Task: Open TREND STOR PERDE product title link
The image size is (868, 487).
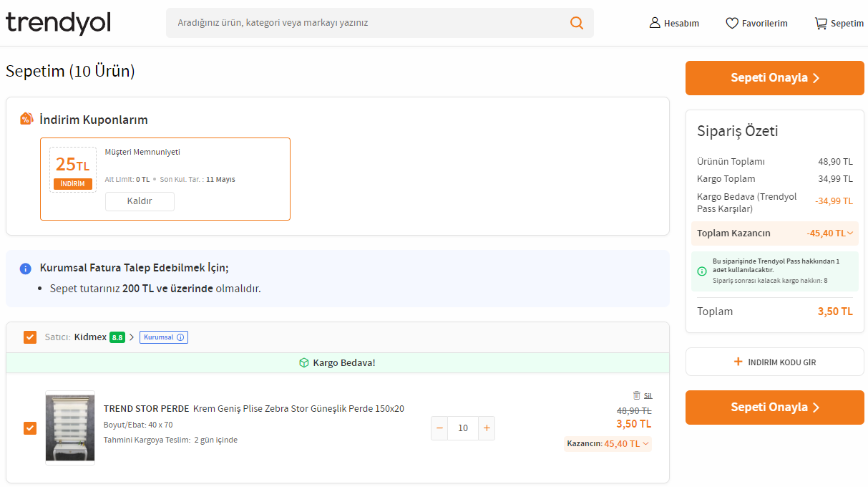Action: click(254, 409)
